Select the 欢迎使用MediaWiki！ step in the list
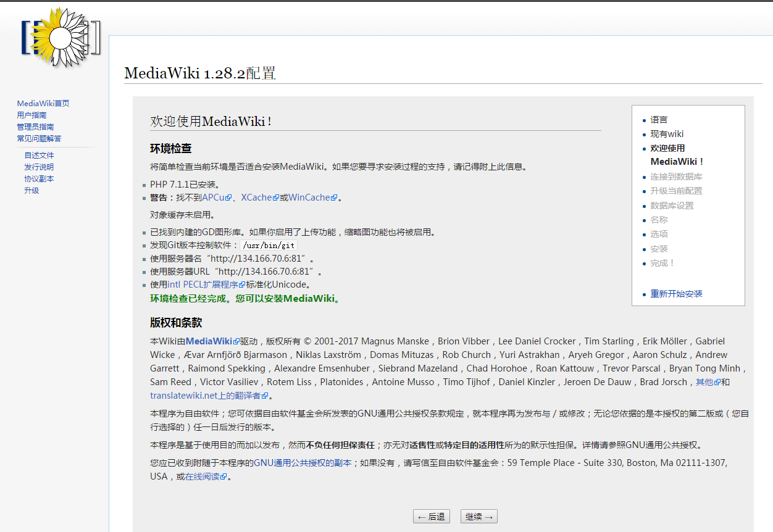 pyautogui.click(x=677, y=155)
